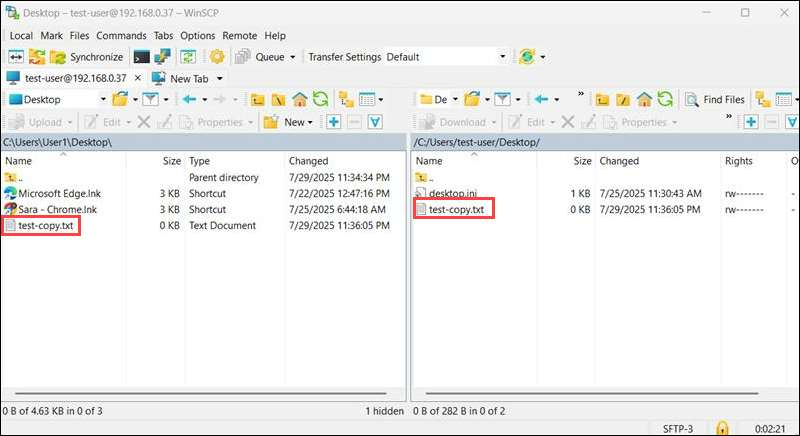Image resolution: width=800 pixels, height=436 pixels.
Task: Open the Remote menu
Action: tap(239, 36)
